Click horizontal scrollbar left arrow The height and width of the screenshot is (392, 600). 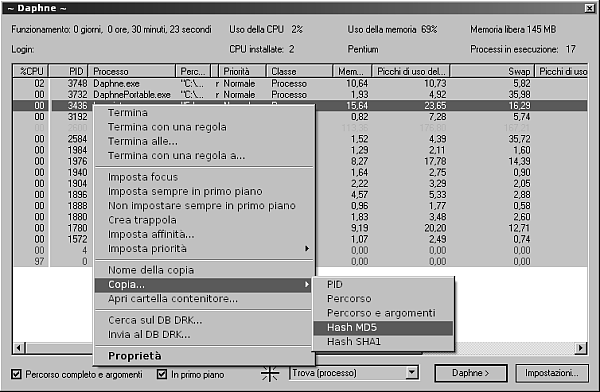(18, 348)
